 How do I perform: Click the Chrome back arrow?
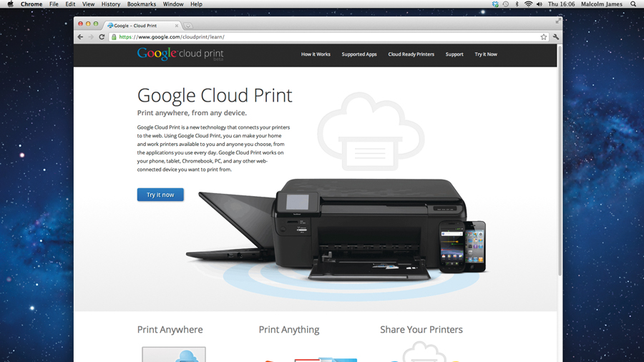point(80,37)
